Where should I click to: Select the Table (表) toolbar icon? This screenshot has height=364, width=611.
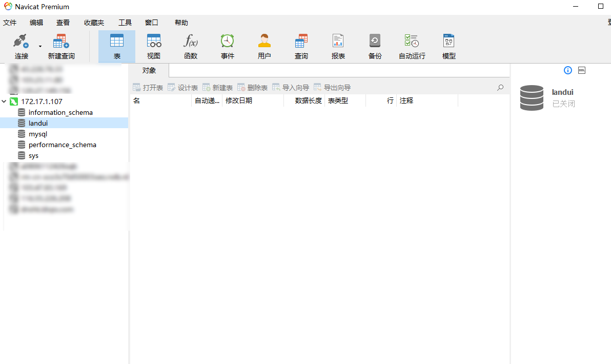tap(117, 42)
